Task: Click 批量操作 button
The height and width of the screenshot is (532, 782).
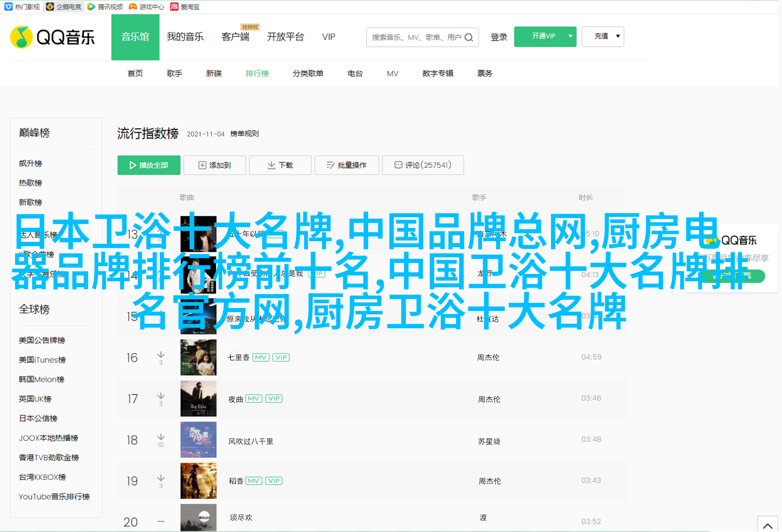Action: click(x=346, y=165)
